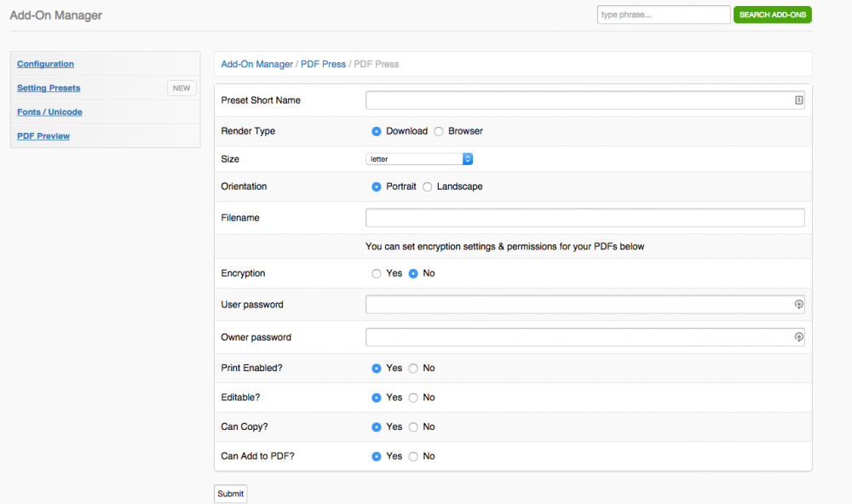Click into the Filename input field
Image resolution: width=852 pixels, height=504 pixels.
point(584,218)
